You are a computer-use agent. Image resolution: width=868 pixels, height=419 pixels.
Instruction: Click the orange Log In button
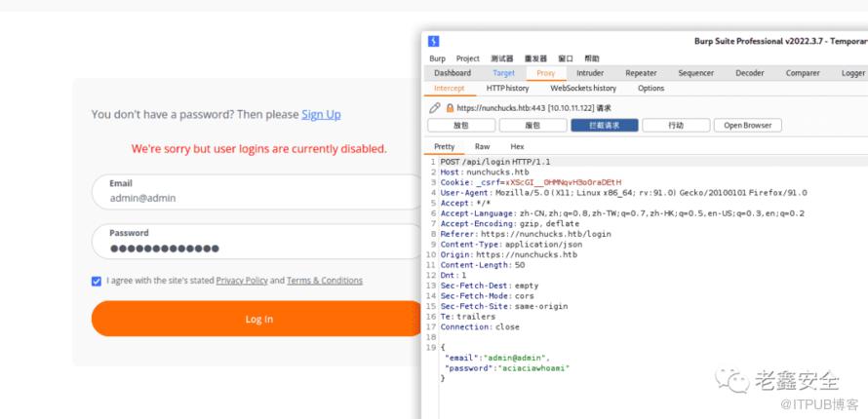tap(258, 319)
